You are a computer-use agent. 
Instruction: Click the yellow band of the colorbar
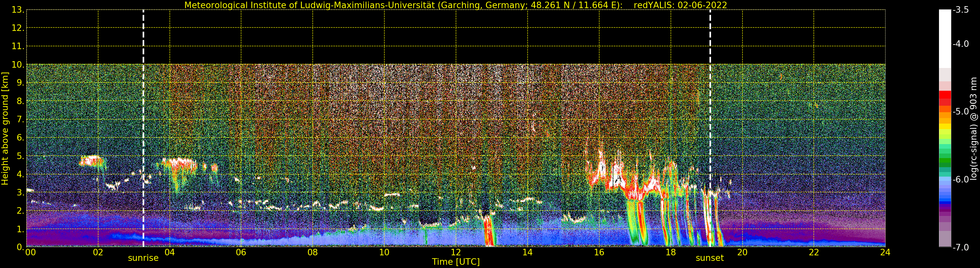tap(945, 126)
